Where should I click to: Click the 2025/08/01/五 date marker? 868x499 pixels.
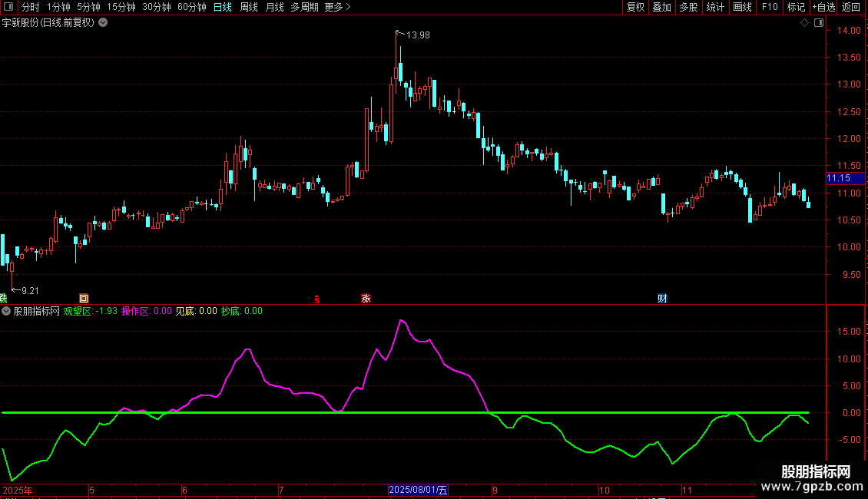coord(418,490)
